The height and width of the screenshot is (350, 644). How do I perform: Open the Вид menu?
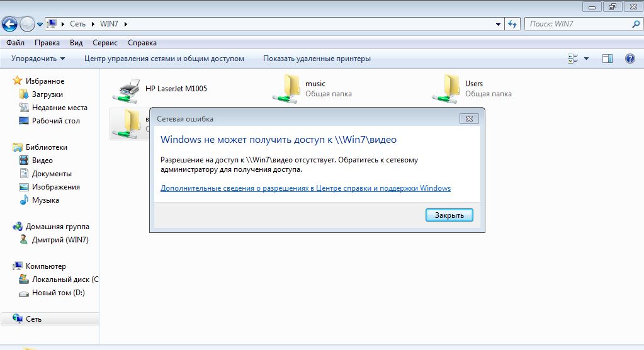76,43
